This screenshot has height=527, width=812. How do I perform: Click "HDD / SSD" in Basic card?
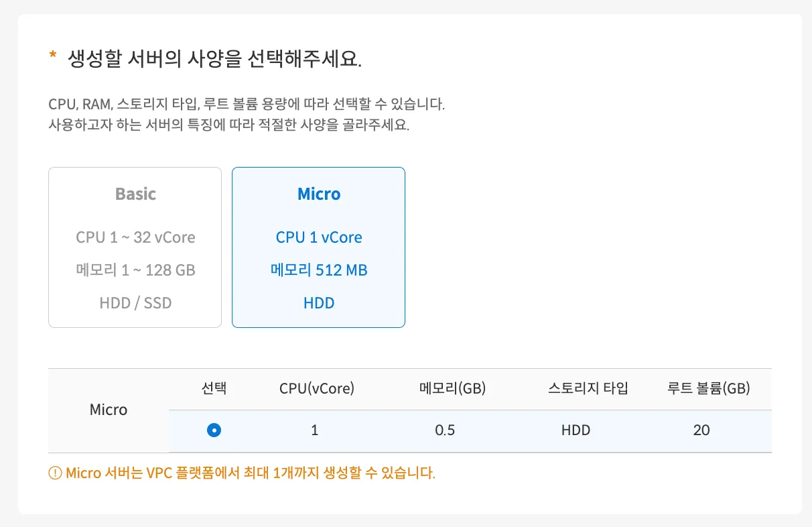135,303
